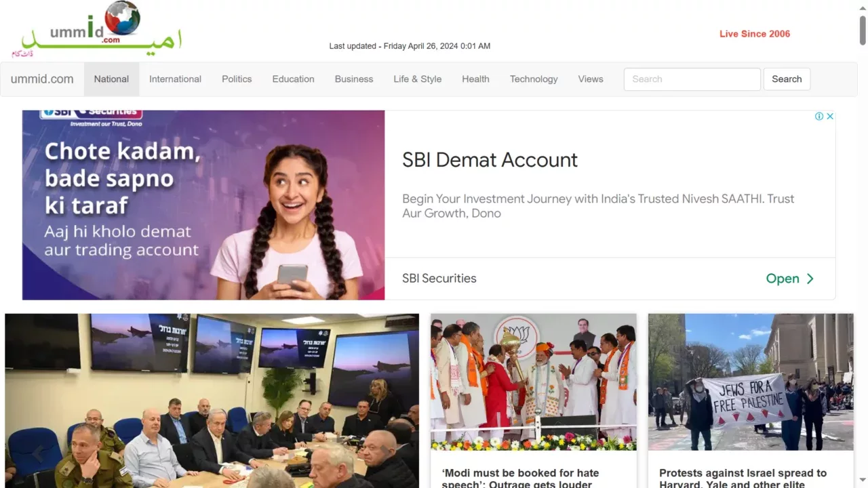This screenshot has height=488, width=868.
Task: Click the Last updated timestamp text
Action: tap(410, 46)
